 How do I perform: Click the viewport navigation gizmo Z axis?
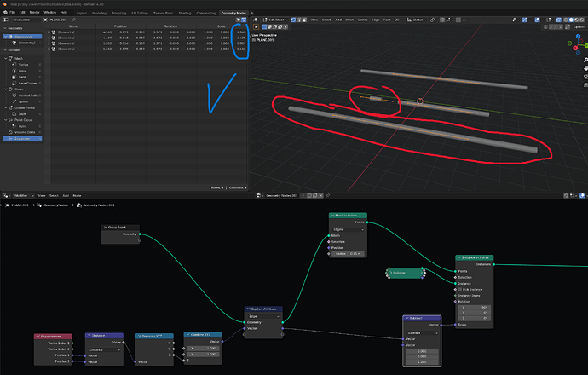[579, 37]
